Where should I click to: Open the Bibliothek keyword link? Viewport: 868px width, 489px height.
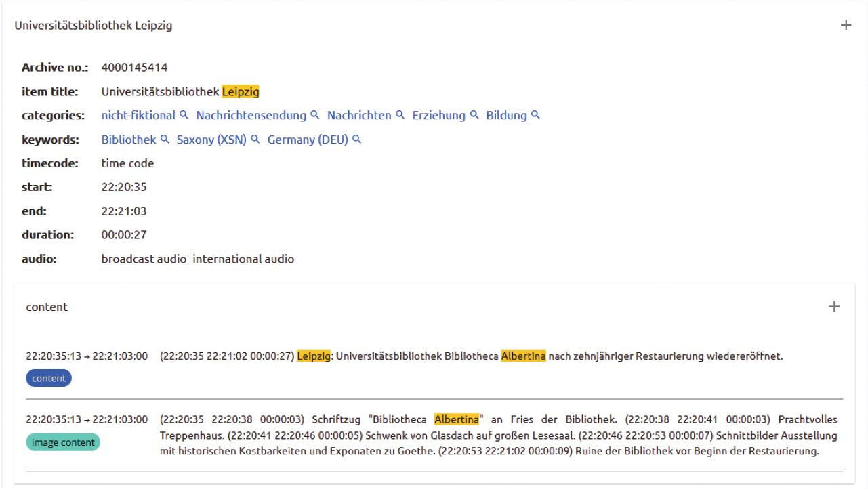(x=129, y=140)
